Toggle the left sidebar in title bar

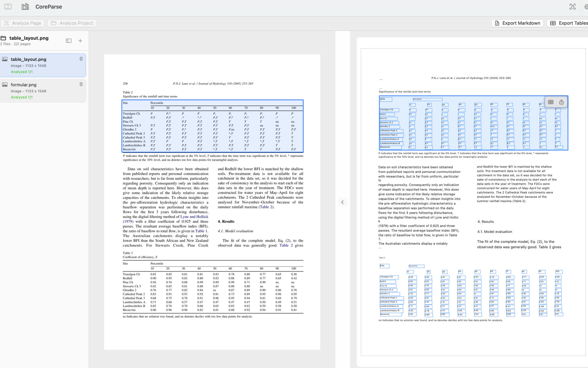(8, 7)
